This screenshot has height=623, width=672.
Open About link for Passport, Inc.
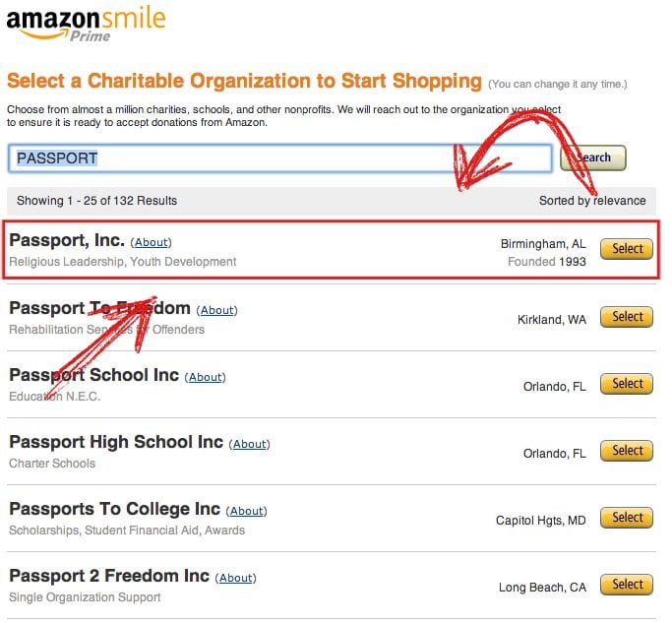151,242
